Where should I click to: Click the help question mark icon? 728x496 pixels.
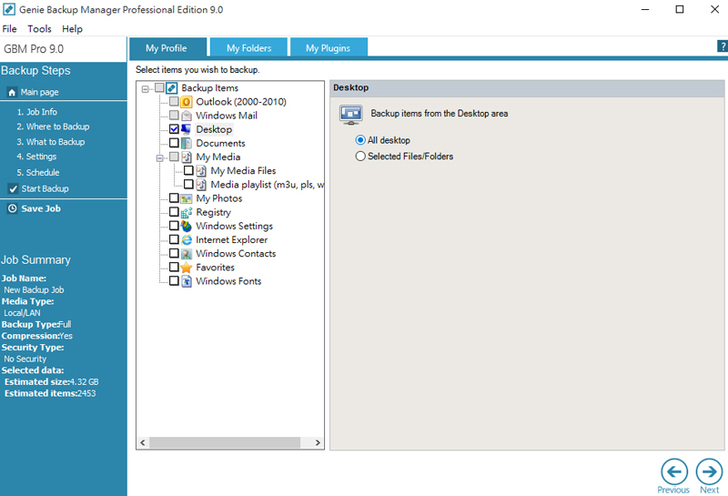pos(722,47)
